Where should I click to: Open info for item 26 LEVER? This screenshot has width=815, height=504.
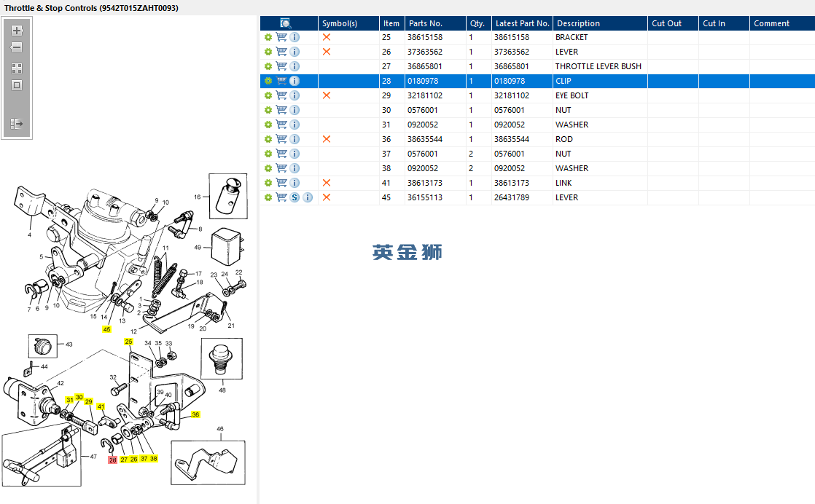click(295, 52)
